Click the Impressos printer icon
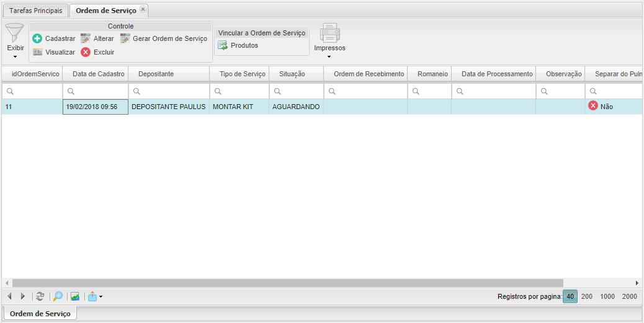644x323 pixels. tap(330, 33)
